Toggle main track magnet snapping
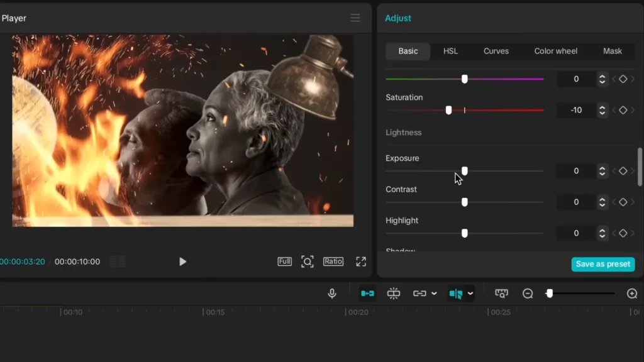This screenshot has width=644, height=362. (367, 293)
